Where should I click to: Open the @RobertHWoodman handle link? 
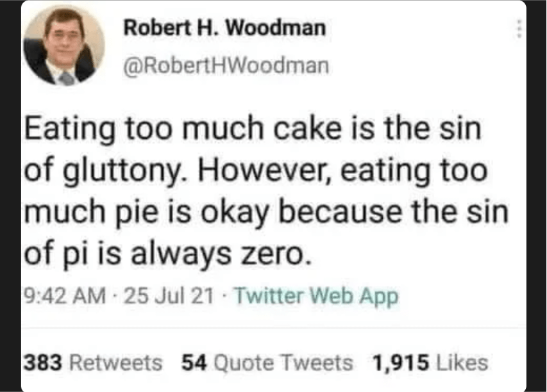(x=225, y=65)
